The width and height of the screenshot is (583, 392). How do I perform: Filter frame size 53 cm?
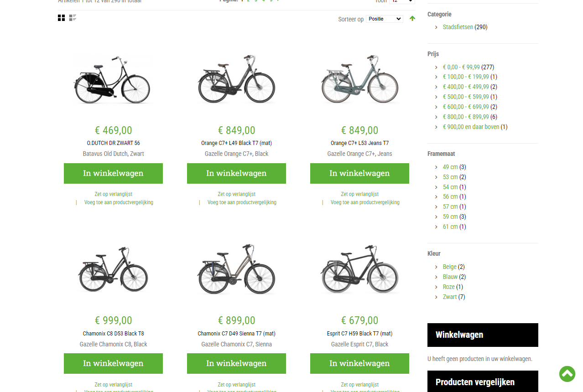450,177
